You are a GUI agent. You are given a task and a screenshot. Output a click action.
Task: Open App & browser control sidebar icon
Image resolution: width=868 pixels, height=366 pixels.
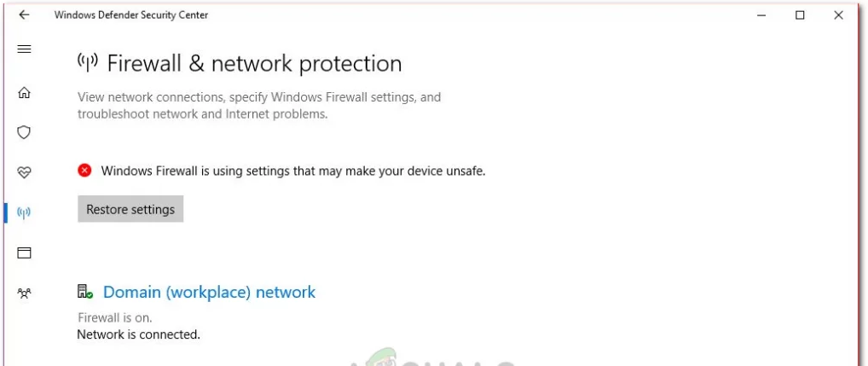click(x=24, y=253)
